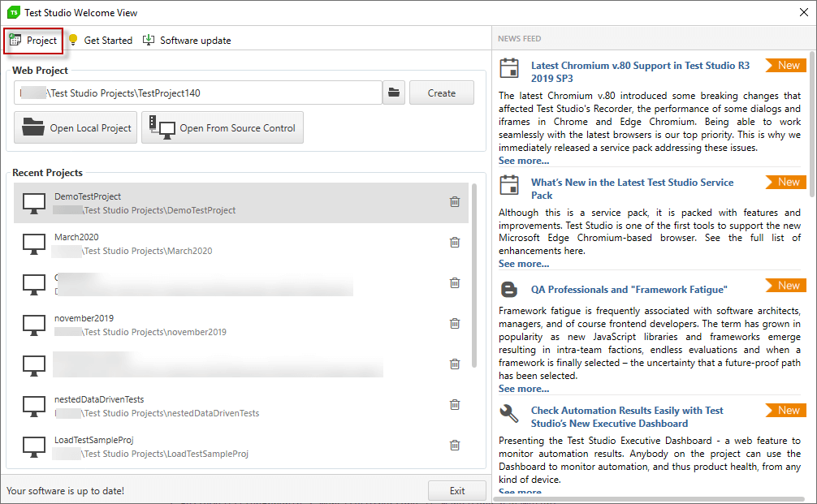Open What's New in the Latest Service Pack
This screenshot has width=817, height=504.
632,188
